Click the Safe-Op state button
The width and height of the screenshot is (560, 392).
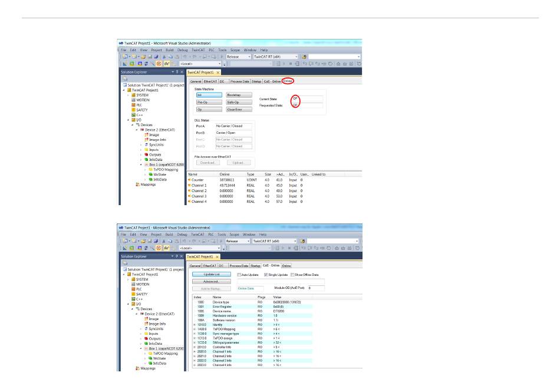tap(239, 102)
